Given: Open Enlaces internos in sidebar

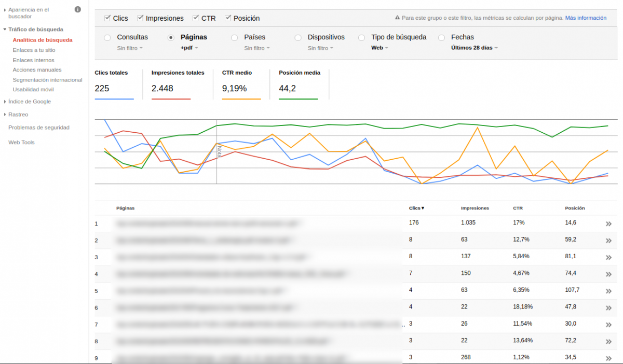Looking at the screenshot, I should coord(33,60).
